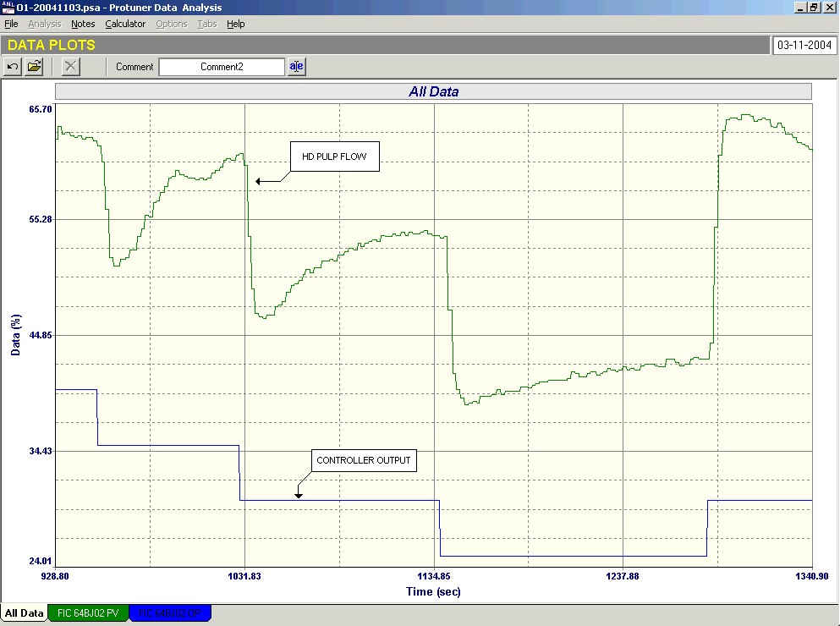Click the Comment2 input field
The height and width of the screenshot is (626, 840).
[222, 67]
